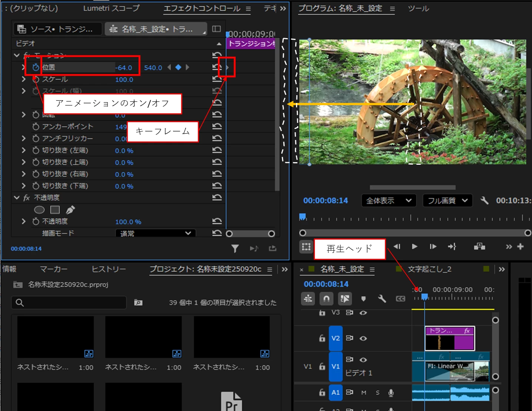Click the play button in Program monitor
532x411 pixels.
tap(415, 247)
